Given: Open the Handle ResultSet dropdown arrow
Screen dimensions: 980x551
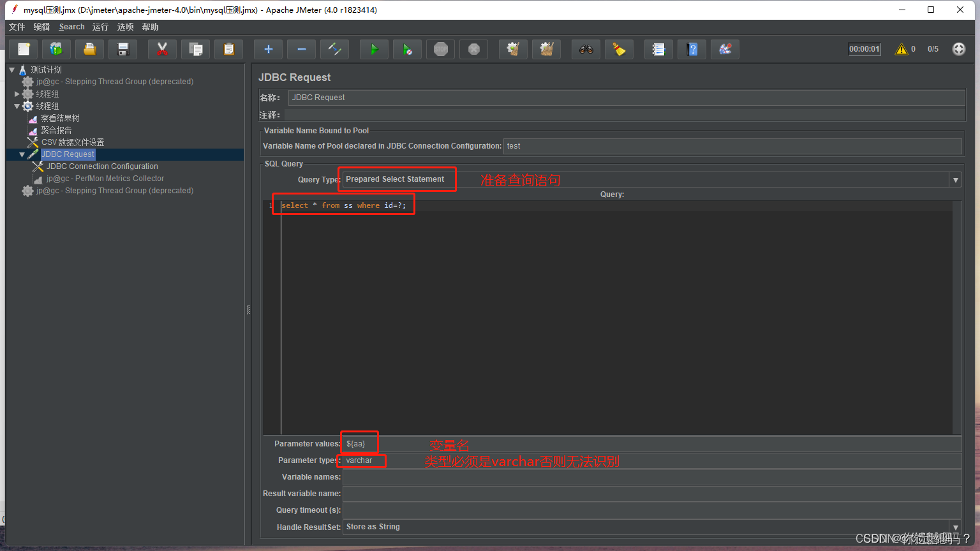Looking at the screenshot, I should (955, 527).
